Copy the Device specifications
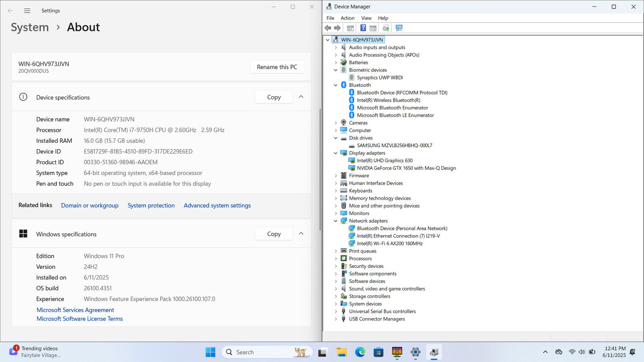The image size is (644, 362). [x=274, y=97]
